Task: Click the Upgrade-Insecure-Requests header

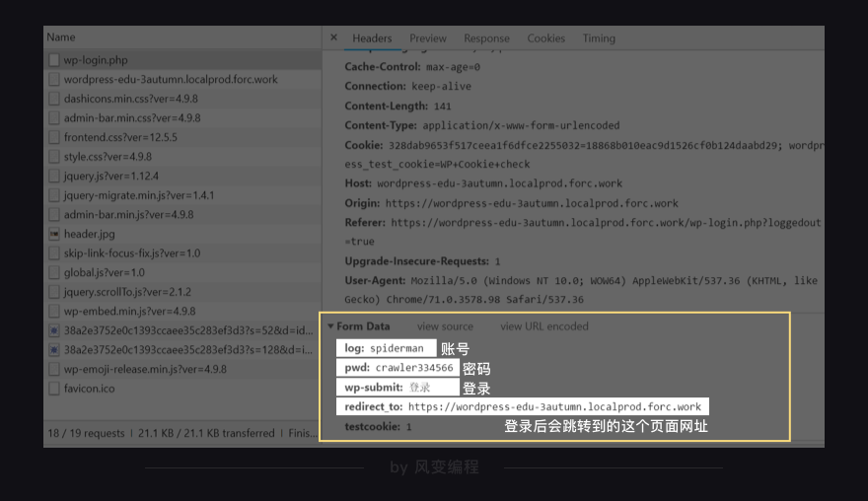Action: [x=422, y=260]
